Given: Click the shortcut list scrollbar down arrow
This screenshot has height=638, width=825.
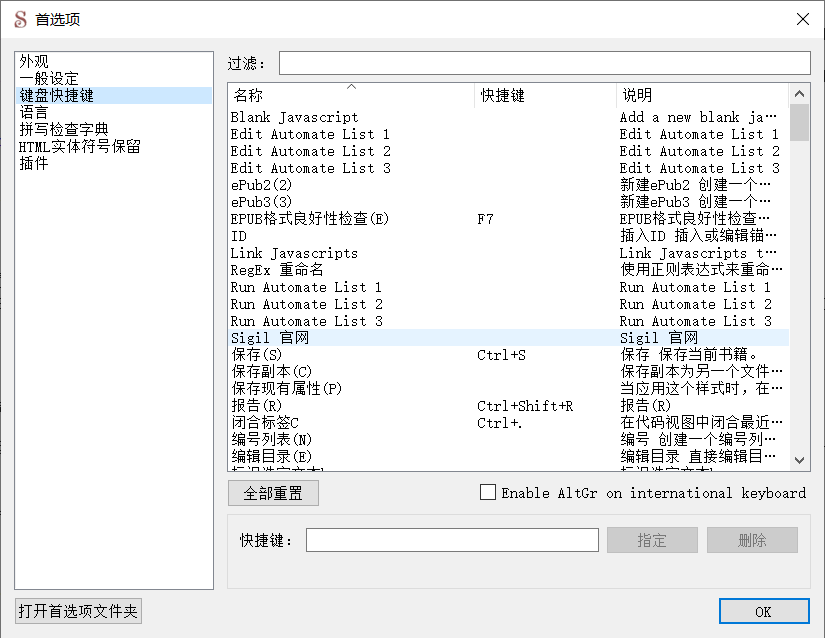Looking at the screenshot, I should 799,460.
